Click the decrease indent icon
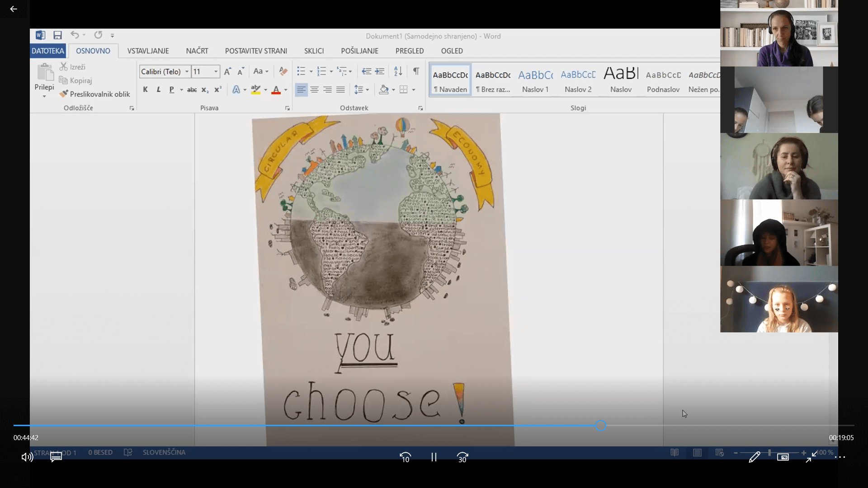The image size is (868, 488). point(367,71)
